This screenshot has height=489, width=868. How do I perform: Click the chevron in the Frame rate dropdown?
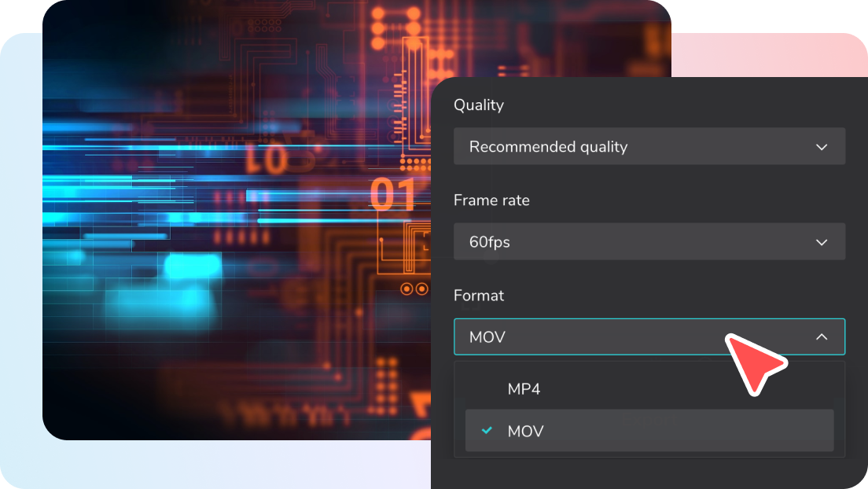pyautogui.click(x=822, y=242)
